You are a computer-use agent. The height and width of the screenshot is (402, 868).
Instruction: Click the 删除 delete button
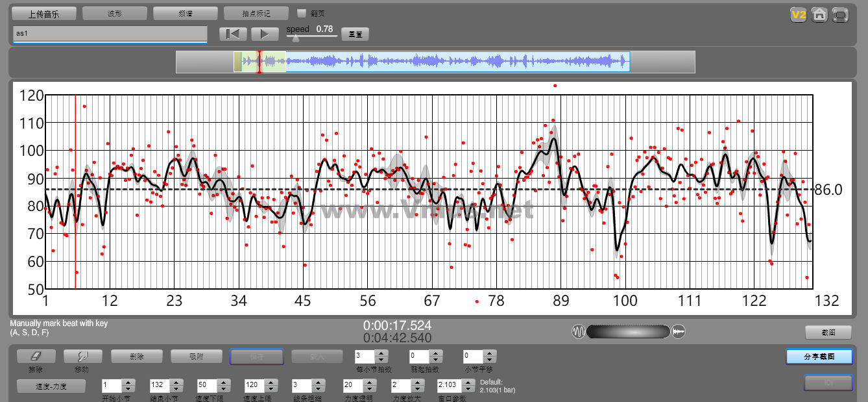coord(136,356)
